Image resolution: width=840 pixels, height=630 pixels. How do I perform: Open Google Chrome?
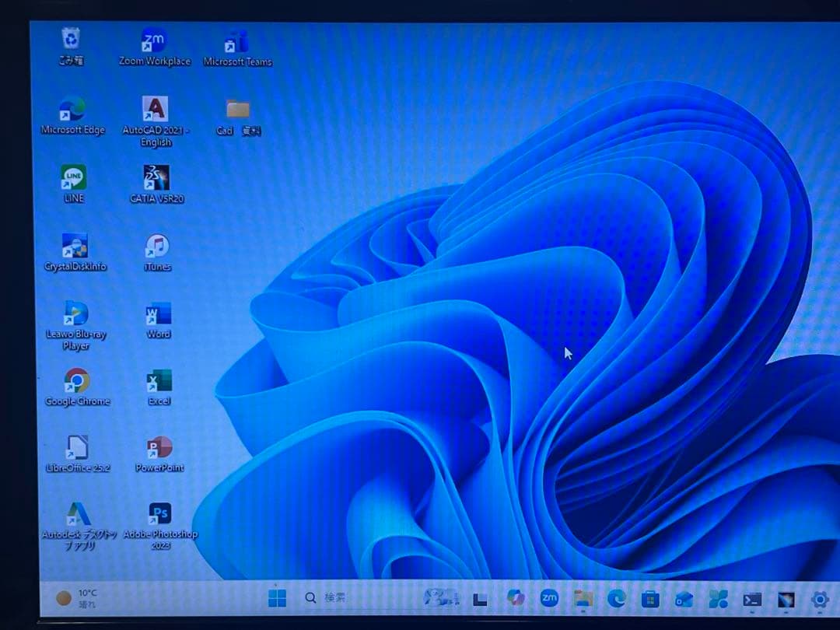[76, 381]
